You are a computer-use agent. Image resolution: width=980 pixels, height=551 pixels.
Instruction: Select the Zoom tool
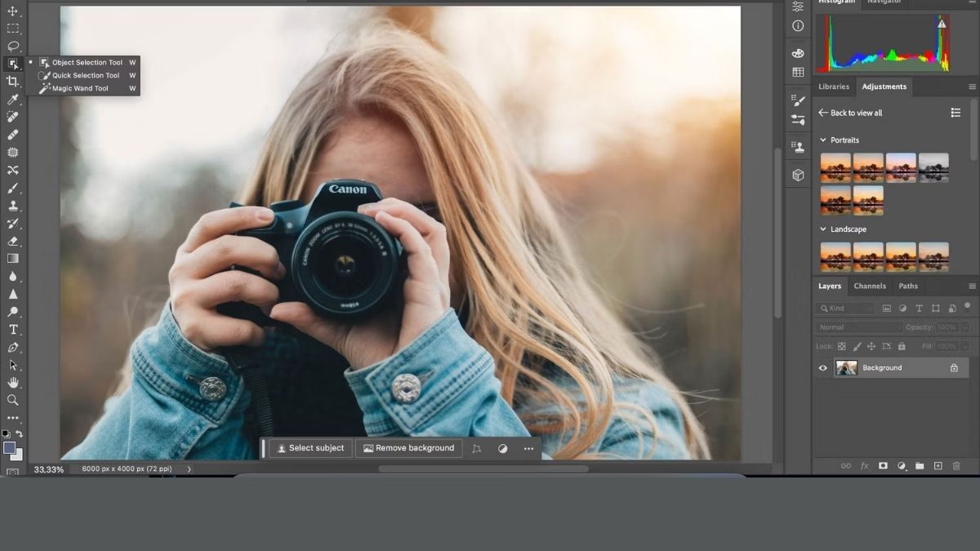(x=12, y=400)
